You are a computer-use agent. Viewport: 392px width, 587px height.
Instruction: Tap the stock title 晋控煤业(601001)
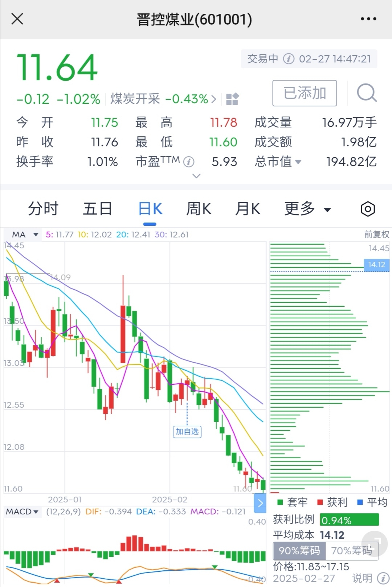pyautogui.click(x=194, y=19)
